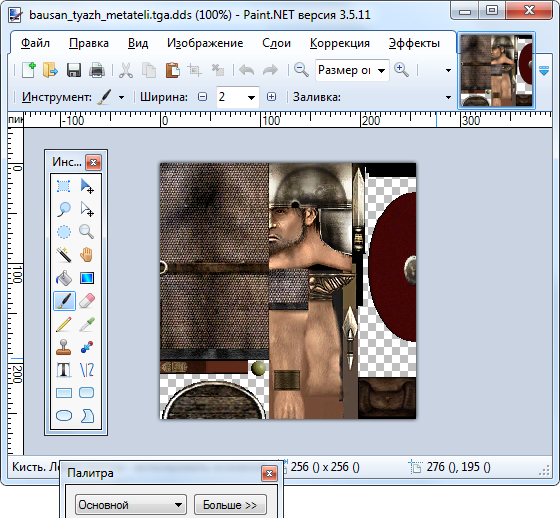Expand the main toolbar overflow arrow
The width and height of the screenshot is (560, 518).
coord(448,70)
